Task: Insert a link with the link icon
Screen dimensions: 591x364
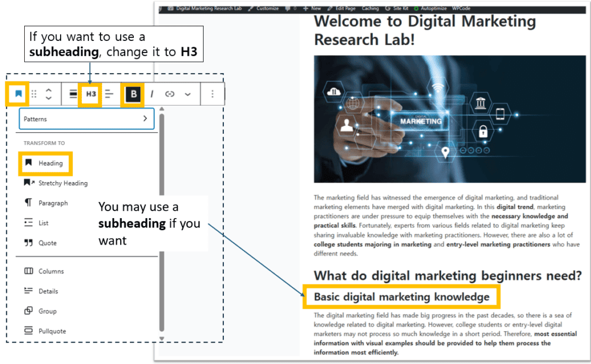Action: pyautogui.click(x=170, y=94)
